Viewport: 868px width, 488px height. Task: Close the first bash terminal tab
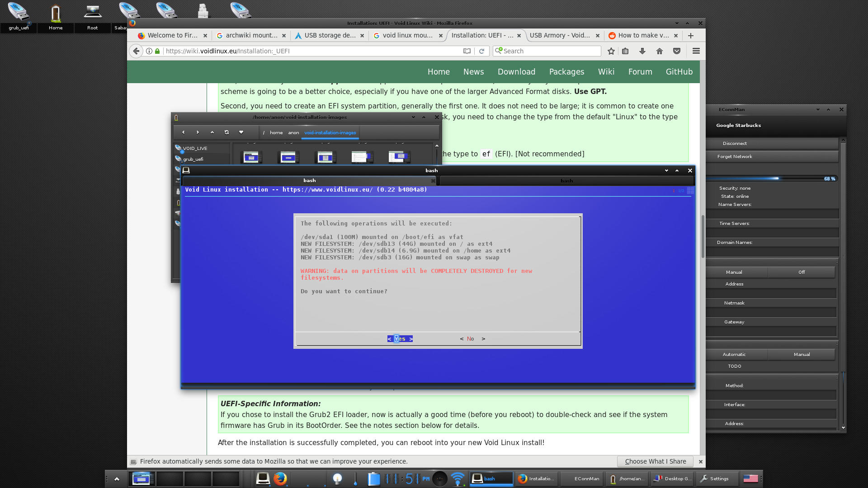[x=433, y=181]
